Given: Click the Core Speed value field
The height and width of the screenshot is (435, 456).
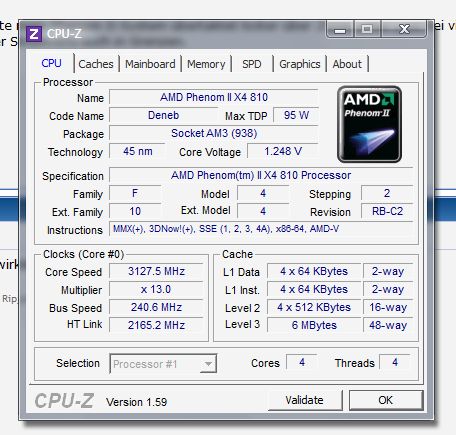Looking at the screenshot, I should click(156, 271).
